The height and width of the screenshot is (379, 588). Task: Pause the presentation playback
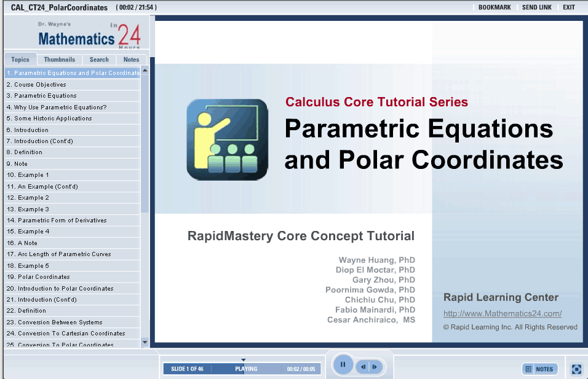[343, 365]
